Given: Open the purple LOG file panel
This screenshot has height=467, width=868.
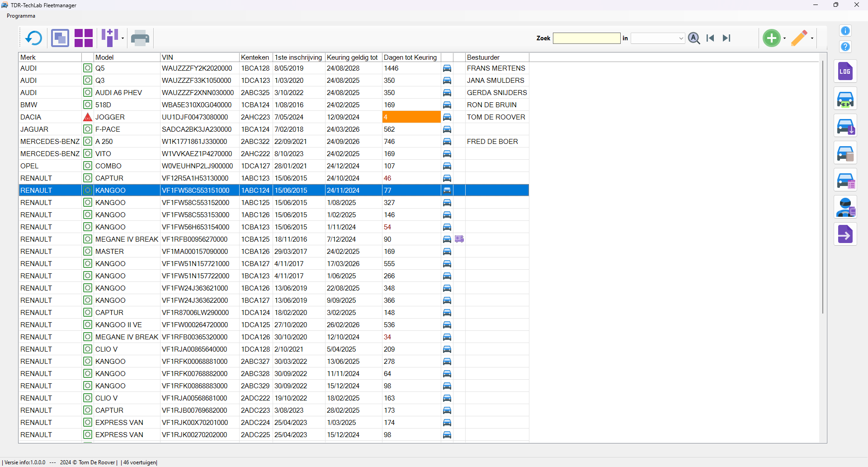Looking at the screenshot, I should pos(845,71).
